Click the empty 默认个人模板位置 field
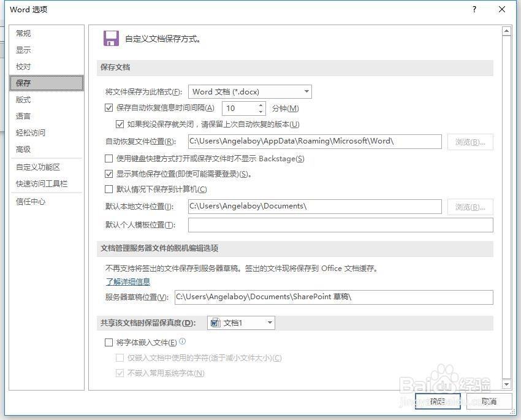 pos(341,225)
